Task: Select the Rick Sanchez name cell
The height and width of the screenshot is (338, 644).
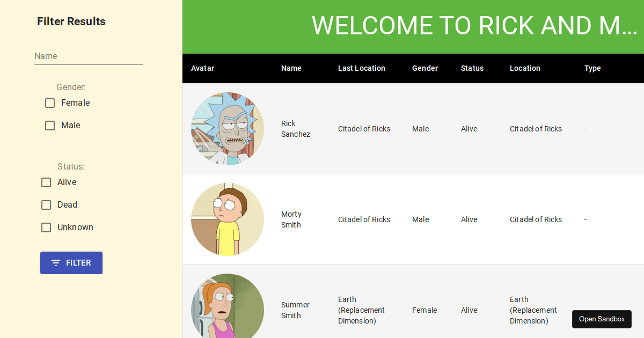Action: (x=296, y=129)
